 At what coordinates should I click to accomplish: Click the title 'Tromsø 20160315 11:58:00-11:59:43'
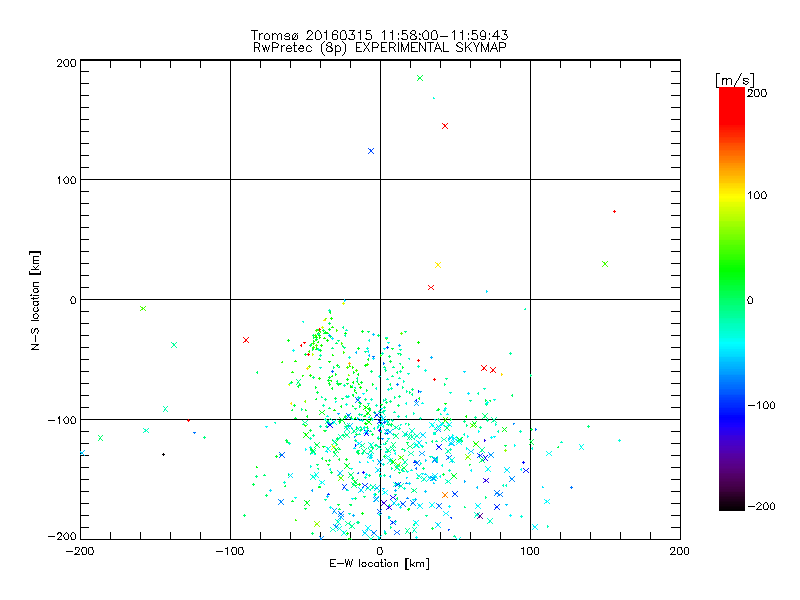(379, 35)
